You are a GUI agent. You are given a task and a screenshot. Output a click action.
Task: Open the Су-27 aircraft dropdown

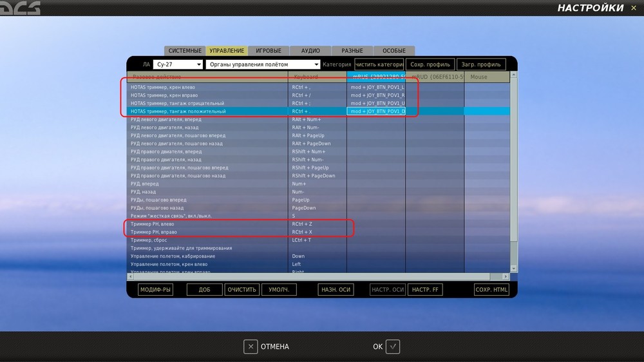click(178, 64)
